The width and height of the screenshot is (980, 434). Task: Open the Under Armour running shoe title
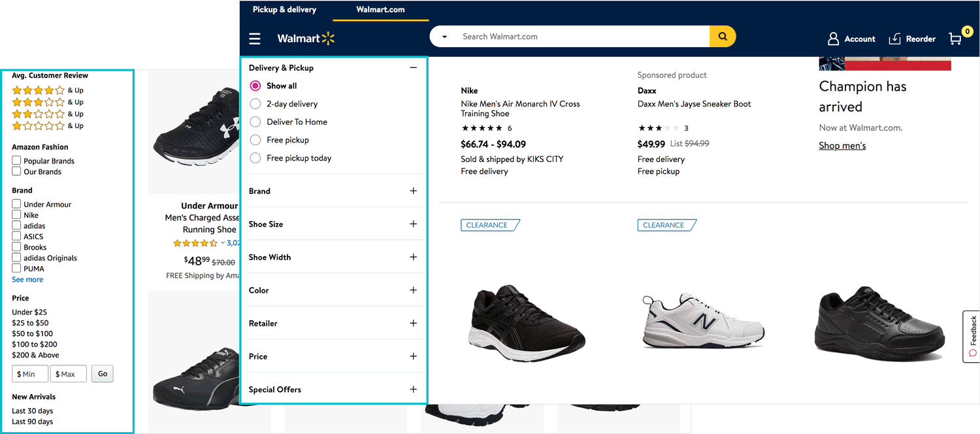pyautogui.click(x=201, y=224)
